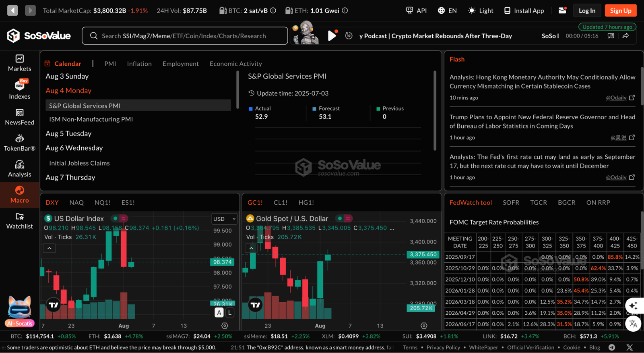Switch to the Inflation tab
The height and width of the screenshot is (353, 644).
139,64
